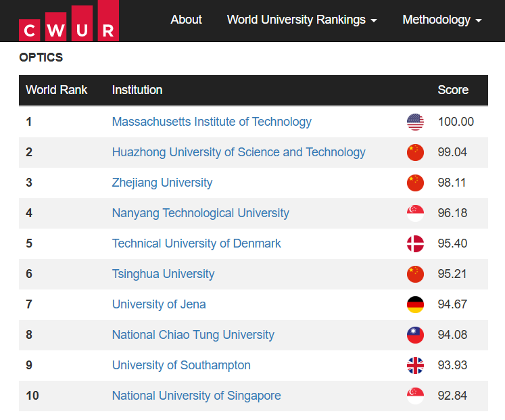Expand the Methodology dropdown menu
Viewport: 505px width, 420px height.
pyautogui.click(x=442, y=20)
